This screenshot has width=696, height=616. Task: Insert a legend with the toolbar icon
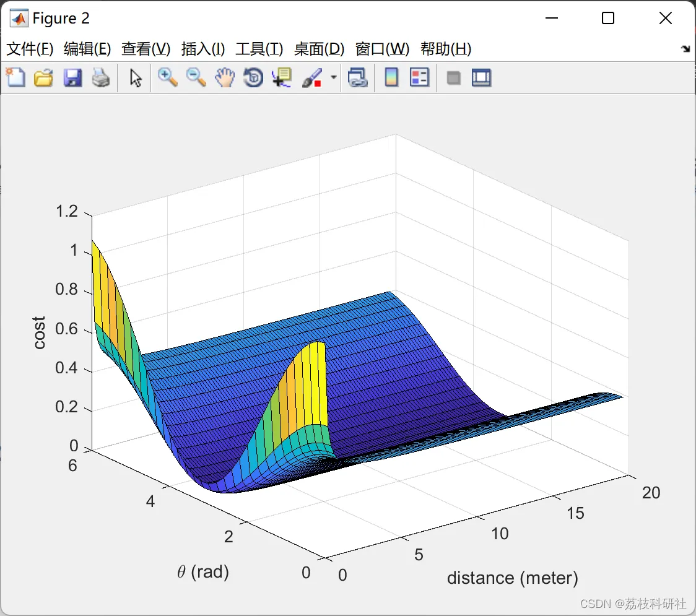[x=419, y=77]
